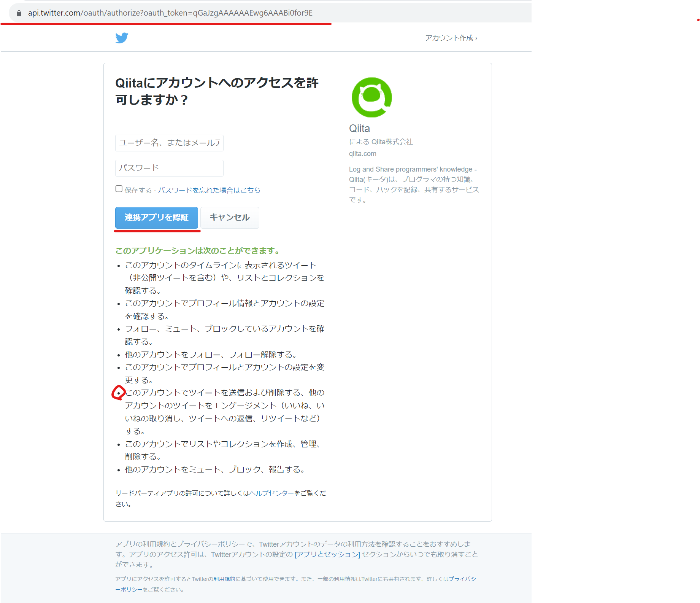
Task: Click the 'フォロー、ミュート、ブロックしているアカウント' permission item
Action: coord(225,335)
